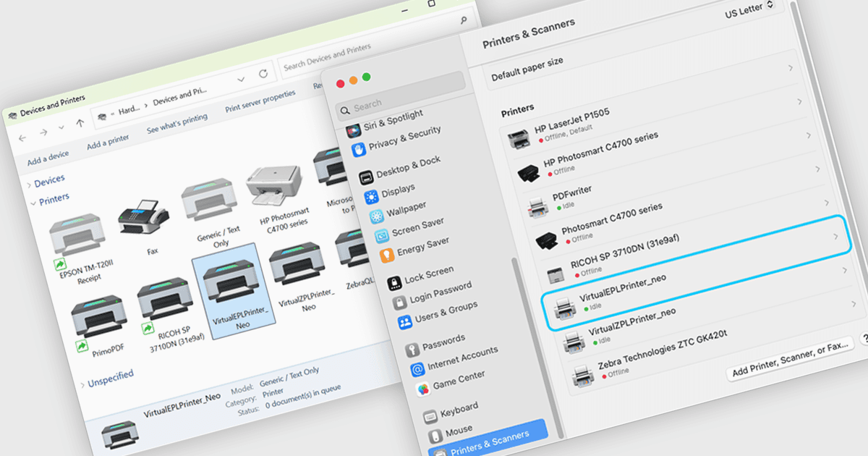The image size is (868, 456).
Task: Open Privacy & Security settings
Action: click(397, 142)
